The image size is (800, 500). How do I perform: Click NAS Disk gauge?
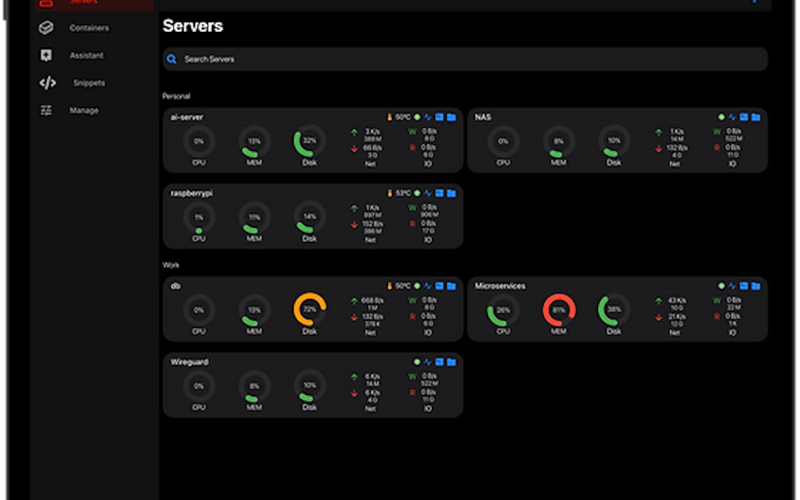pos(614,141)
